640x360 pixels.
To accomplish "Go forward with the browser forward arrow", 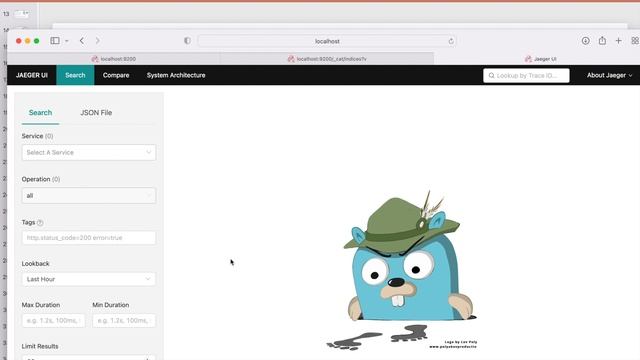I will click(x=98, y=41).
